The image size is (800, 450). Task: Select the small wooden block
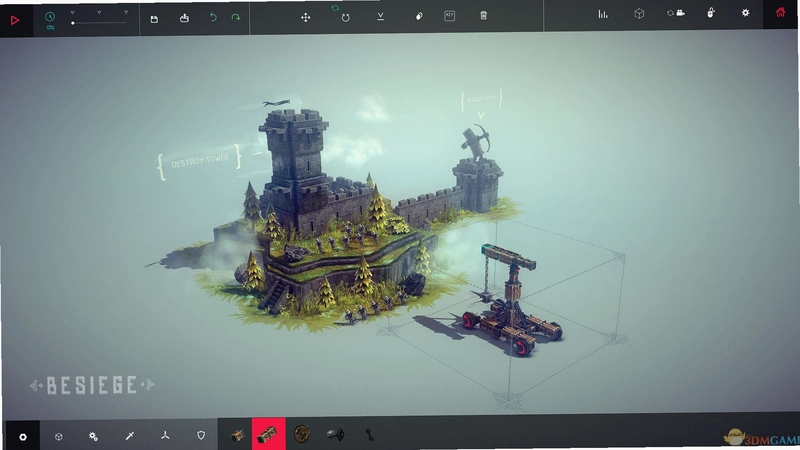[237, 435]
